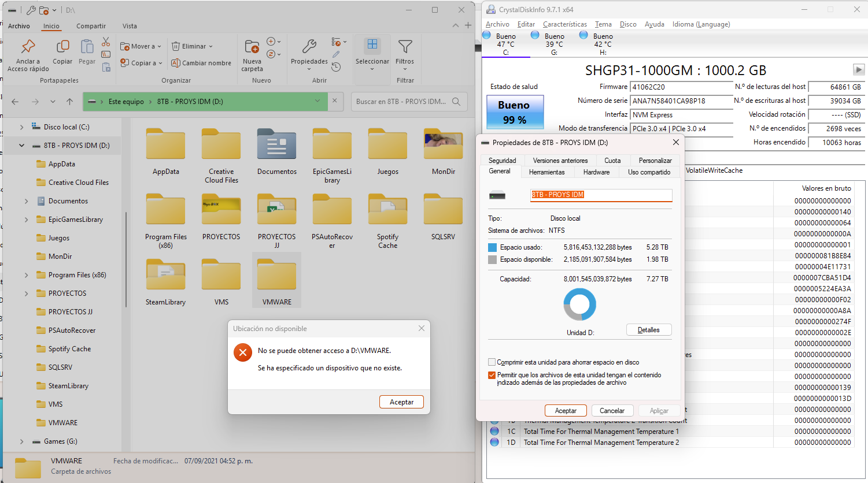Screen dimensions: 868x483
Task: Click the Nueva carpeta icon
Action: (252, 46)
